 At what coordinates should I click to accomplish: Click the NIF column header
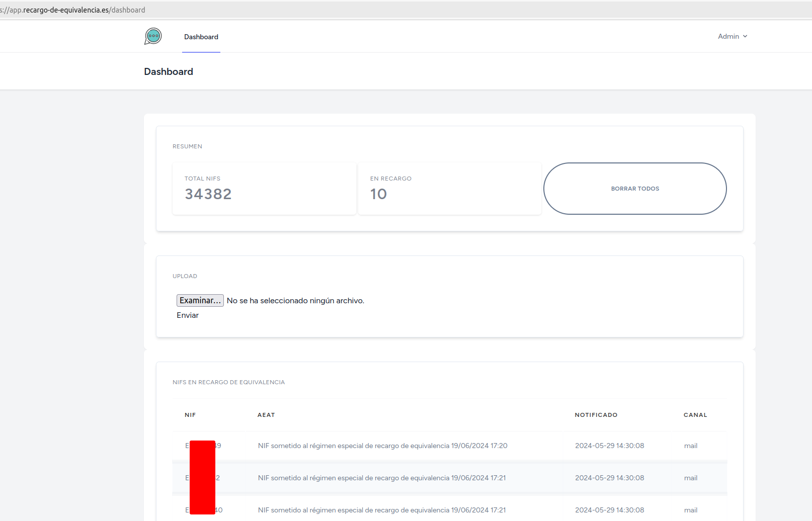[x=190, y=415]
